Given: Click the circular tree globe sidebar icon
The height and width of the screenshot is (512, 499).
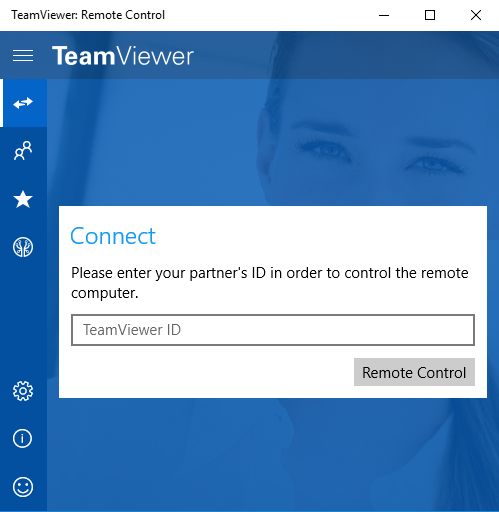Looking at the screenshot, I should [x=23, y=247].
